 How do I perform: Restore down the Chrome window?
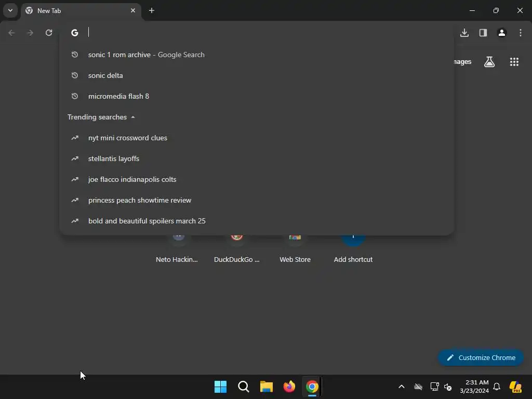point(496,10)
